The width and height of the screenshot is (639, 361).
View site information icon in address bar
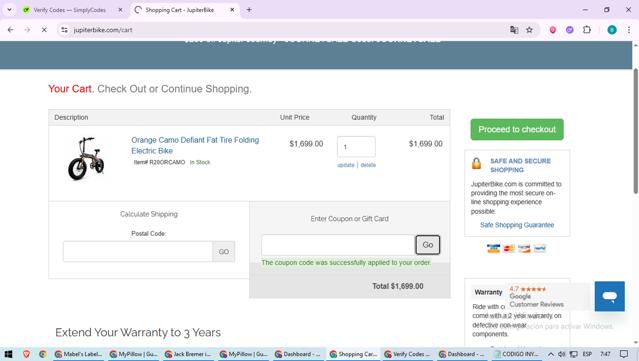pos(64,30)
